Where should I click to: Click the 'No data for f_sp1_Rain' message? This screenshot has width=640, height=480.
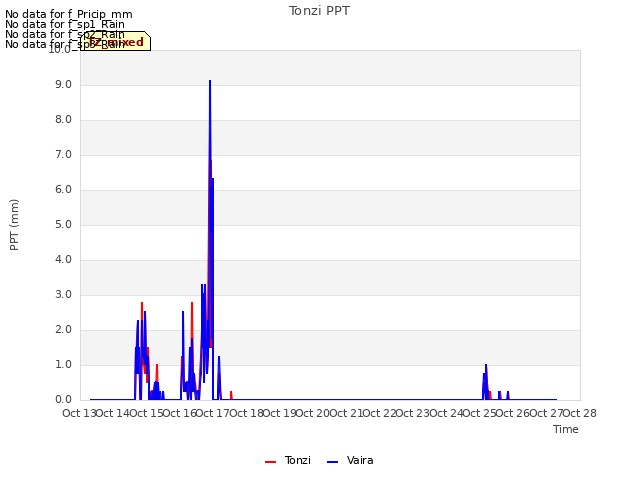point(65,24)
